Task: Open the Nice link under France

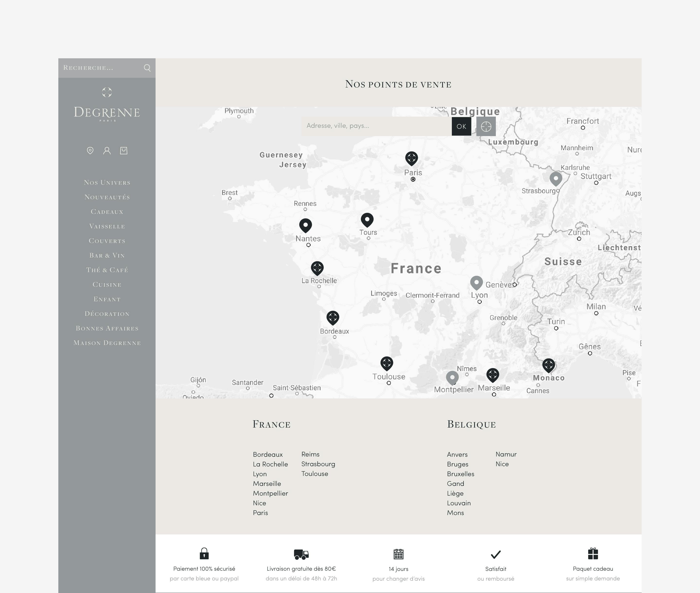Action: tap(259, 503)
